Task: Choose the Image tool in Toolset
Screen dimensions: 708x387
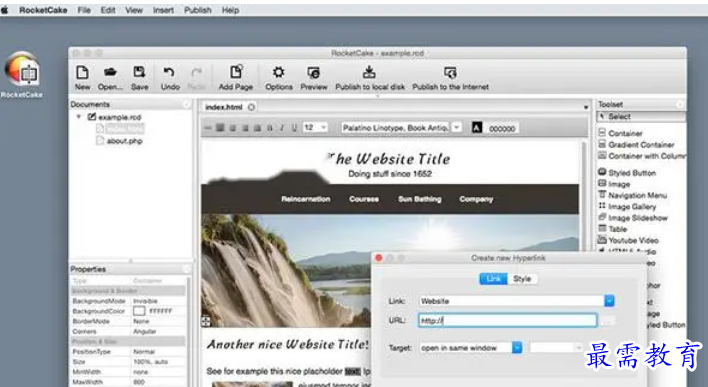Action: pos(614,184)
